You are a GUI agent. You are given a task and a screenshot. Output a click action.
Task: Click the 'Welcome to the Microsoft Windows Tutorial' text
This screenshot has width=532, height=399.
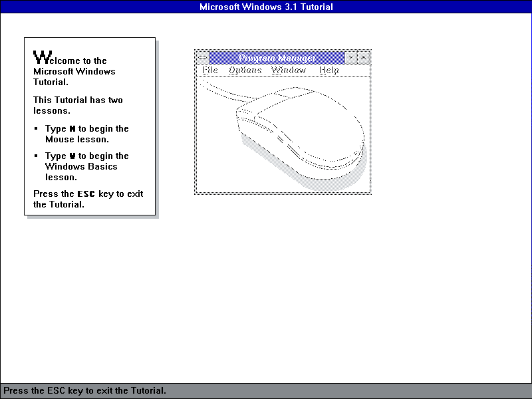[x=74, y=68]
